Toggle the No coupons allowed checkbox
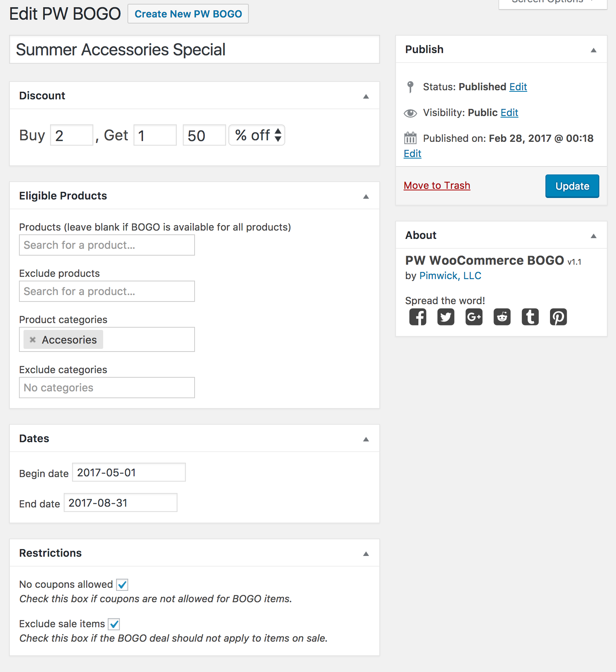The height and width of the screenshot is (672, 616). coord(122,584)
